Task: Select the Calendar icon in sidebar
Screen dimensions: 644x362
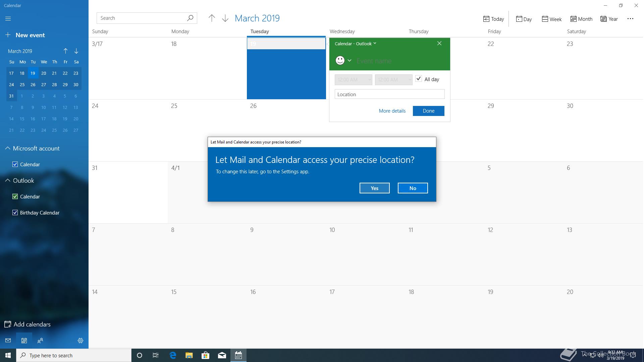Action: (24, 341)
